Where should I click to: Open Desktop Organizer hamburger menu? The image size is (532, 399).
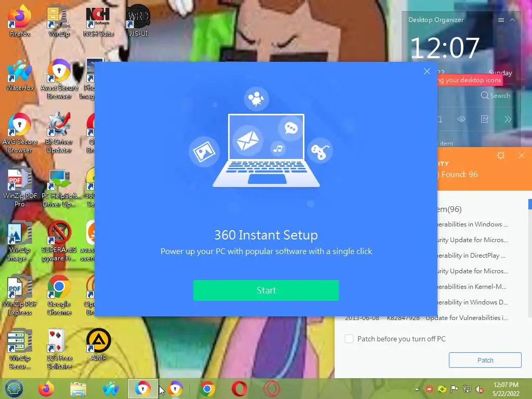click(x=501, y=20)
